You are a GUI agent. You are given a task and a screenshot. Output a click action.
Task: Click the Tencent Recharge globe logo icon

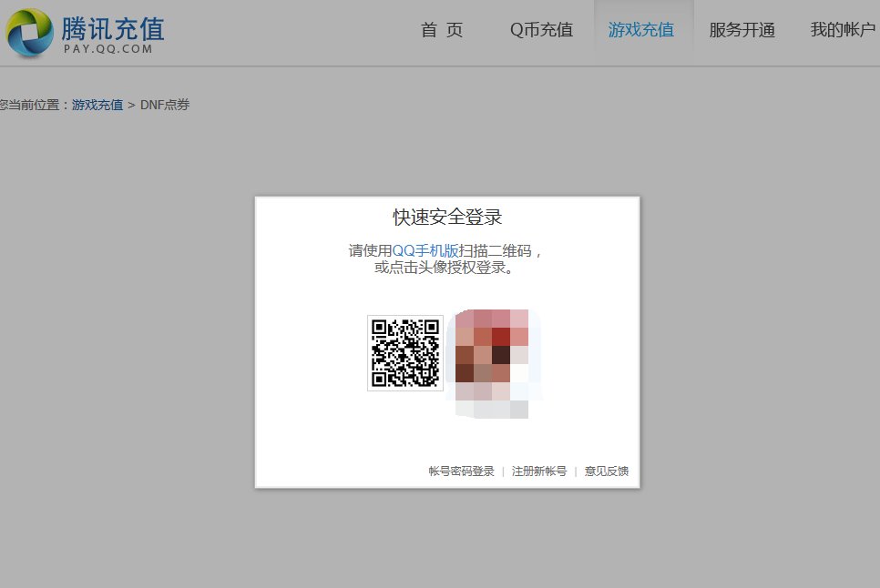30,30
